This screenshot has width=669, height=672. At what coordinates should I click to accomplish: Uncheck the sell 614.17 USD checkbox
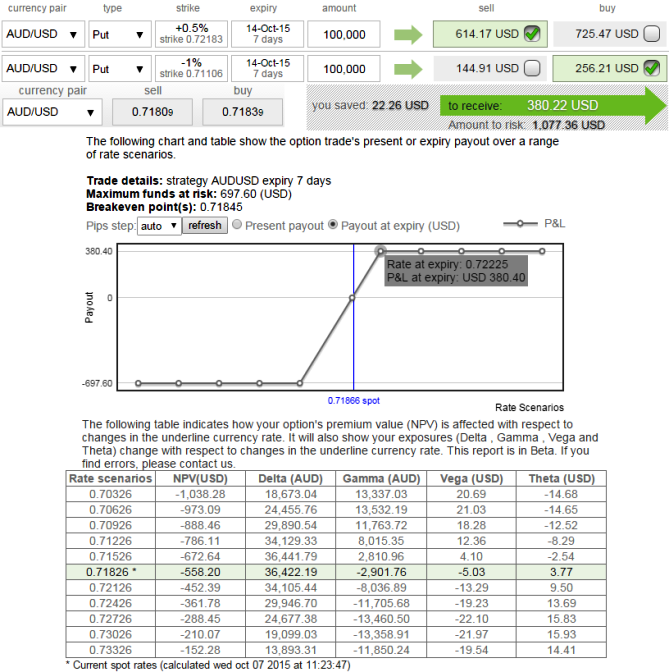[532, 34]
